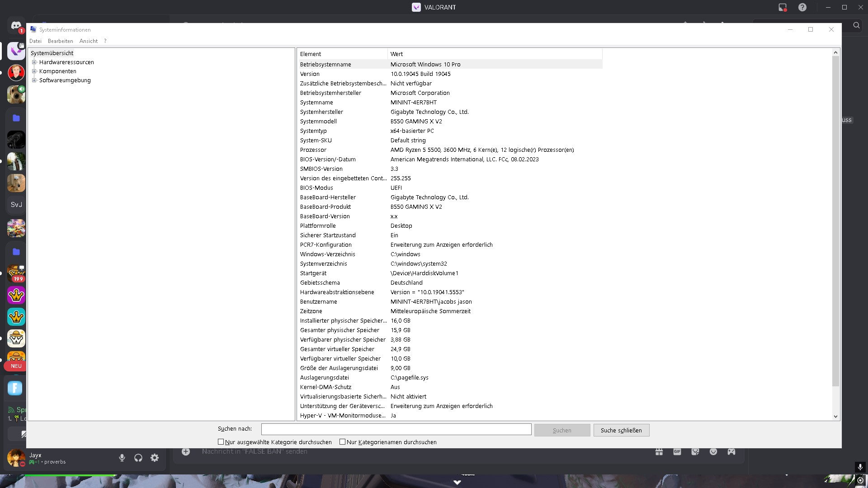This screenshot has width=868, height=488.
Task: Click the scrollbar down arrow in the details list
Action: [835, 417]
